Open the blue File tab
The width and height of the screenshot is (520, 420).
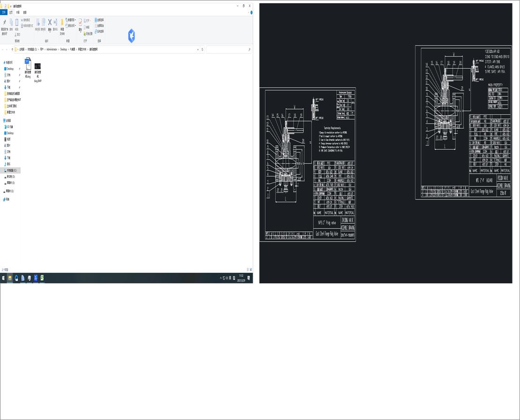pos(4,12)
